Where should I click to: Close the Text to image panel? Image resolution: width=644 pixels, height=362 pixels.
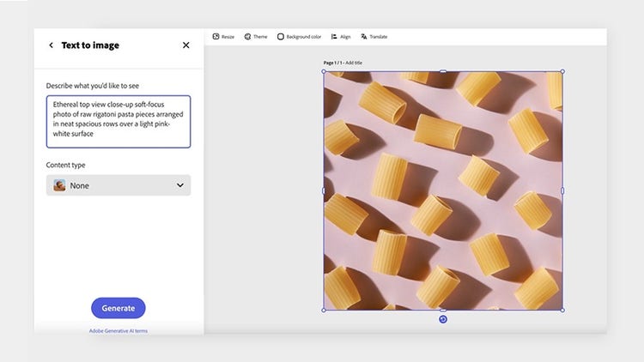coord(186,45)
